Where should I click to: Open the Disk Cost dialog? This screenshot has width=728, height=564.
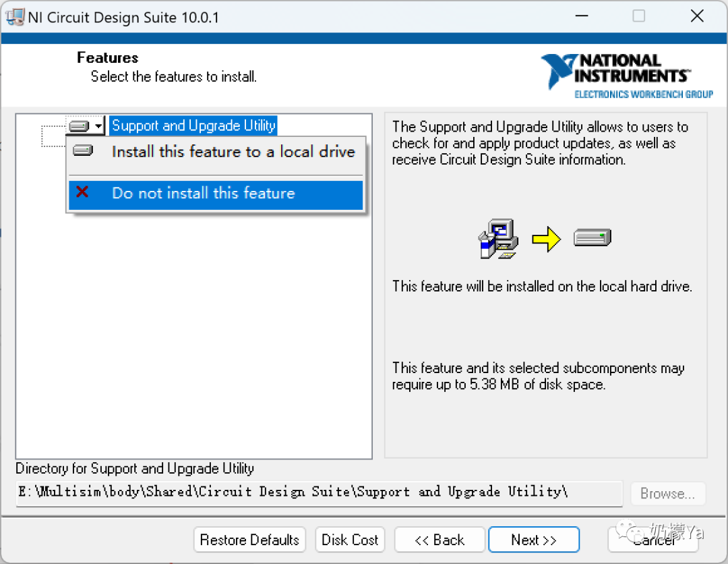tap(350, 540)
